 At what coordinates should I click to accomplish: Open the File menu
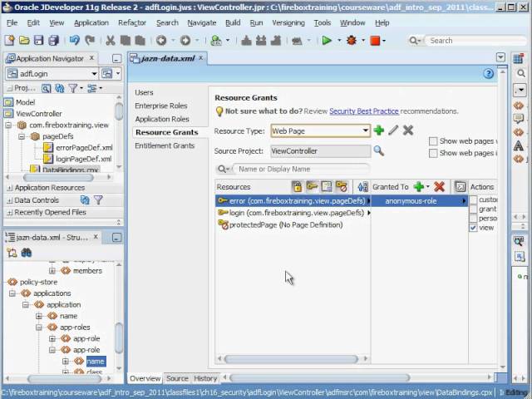[x=12, y=22]
